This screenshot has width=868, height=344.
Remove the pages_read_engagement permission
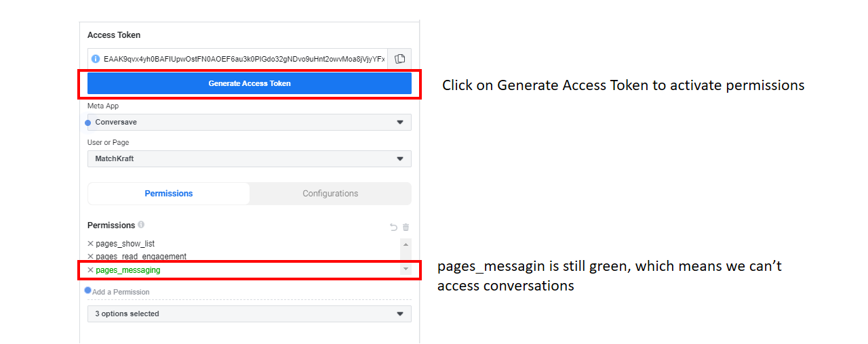[90, 256]
